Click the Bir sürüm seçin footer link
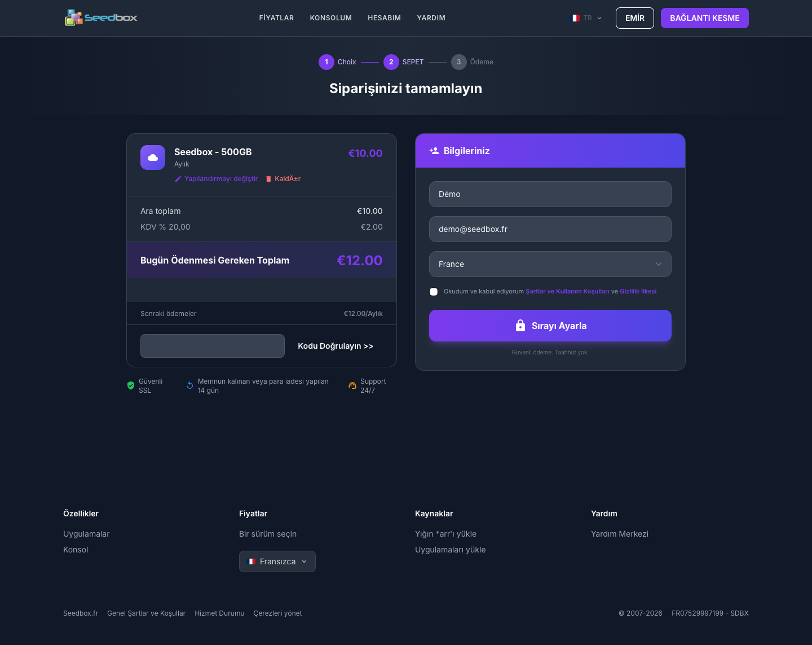Image resolution: width=812 pixels, height=645 pixels. [268, 534]
